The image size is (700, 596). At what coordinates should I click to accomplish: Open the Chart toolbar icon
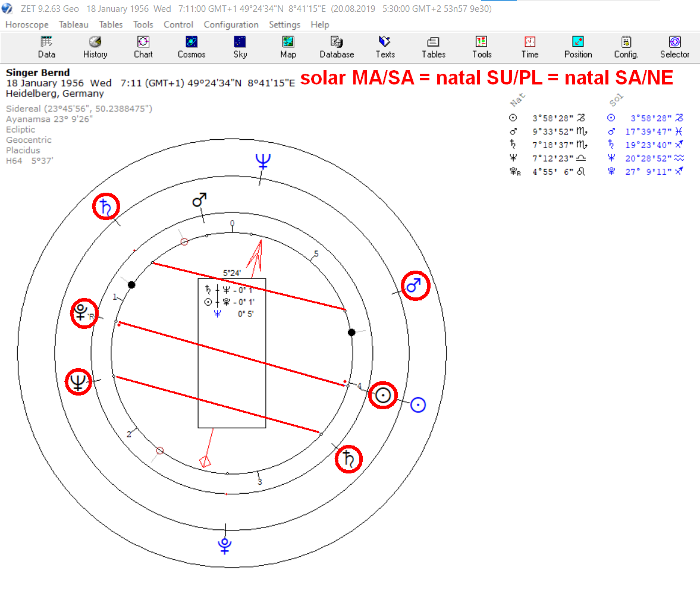point(143,48)
